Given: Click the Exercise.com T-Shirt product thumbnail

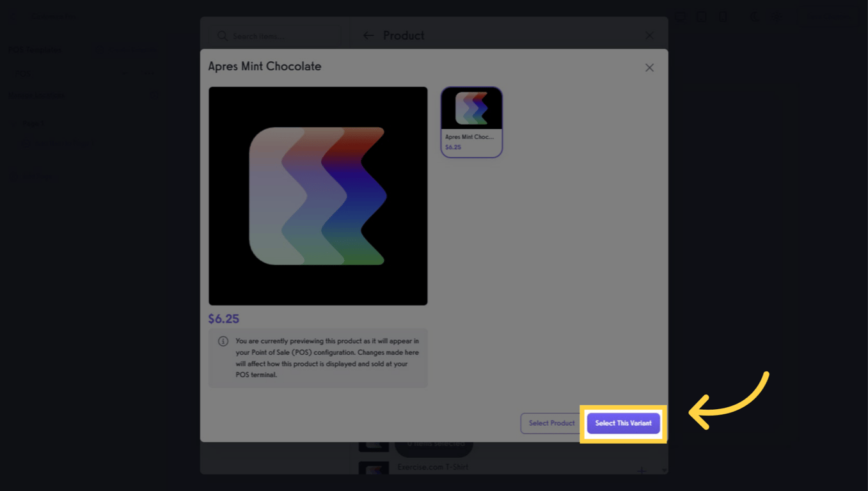Looking at the screenshot, I should coord(374,468).
